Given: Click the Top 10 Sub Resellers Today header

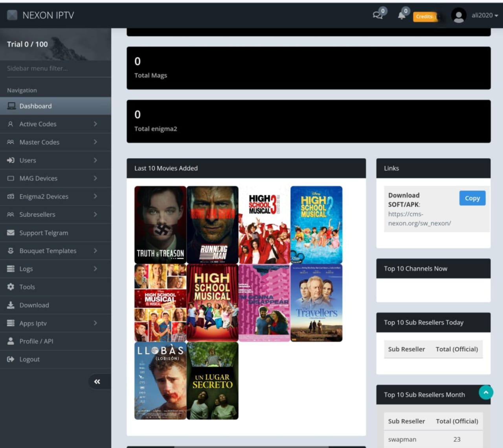Looking at the screenshot, I should click(433, 322).
